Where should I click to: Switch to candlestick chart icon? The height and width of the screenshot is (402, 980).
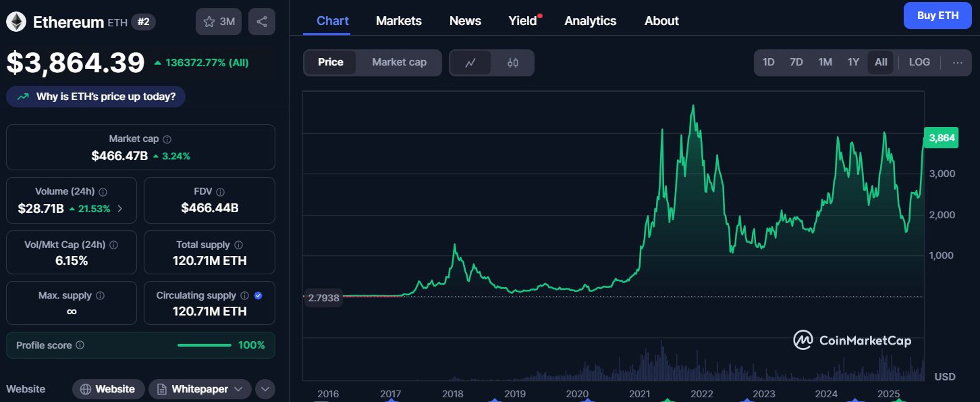(512, 63)
